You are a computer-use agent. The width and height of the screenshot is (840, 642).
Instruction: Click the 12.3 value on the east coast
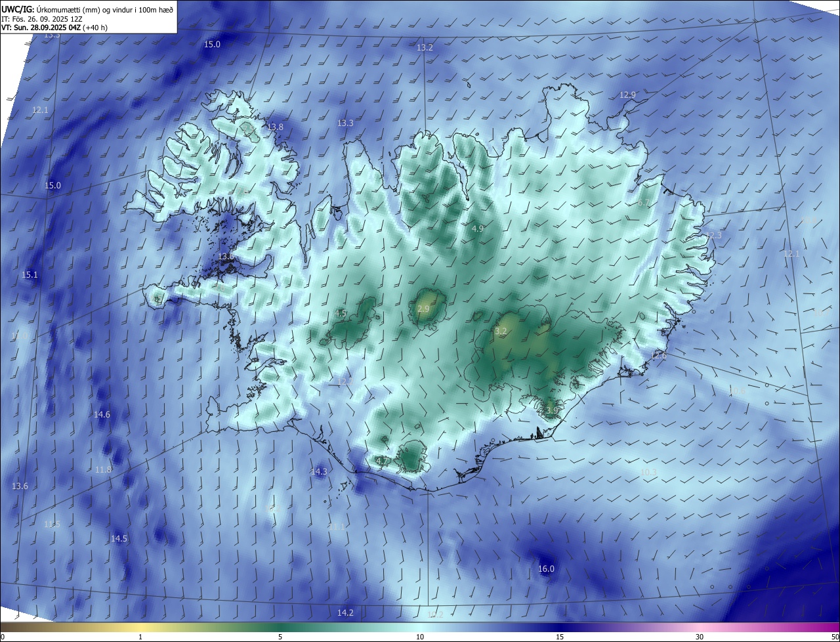[x=713, y=235]
